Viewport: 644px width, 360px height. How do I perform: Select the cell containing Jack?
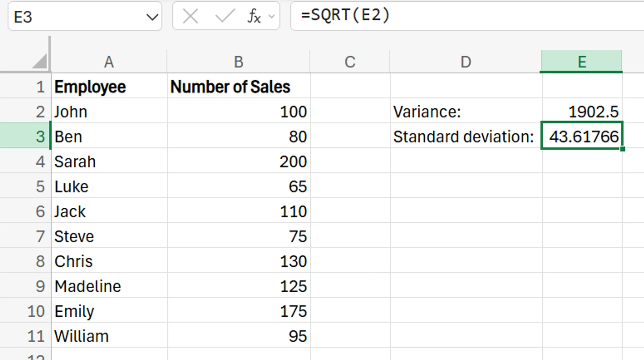109,211
